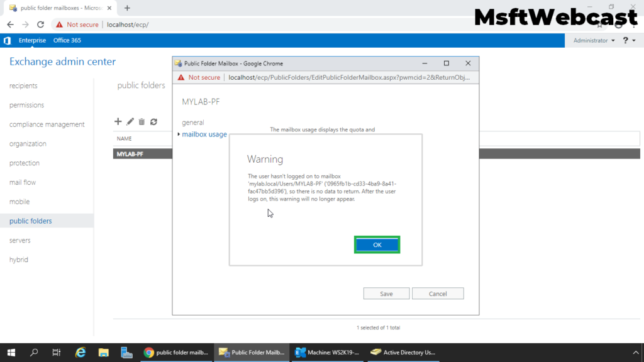The height and width of the screenshot is (362, 644).
Task: Switch to Machine: WS2K19 taskbar item
Action: [x=327, y=352]
